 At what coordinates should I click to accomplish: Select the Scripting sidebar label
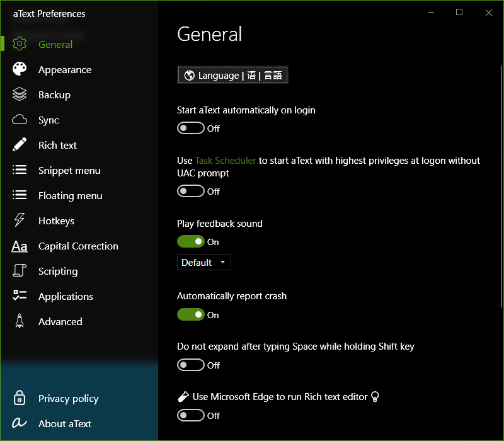click(x=58, y=272)
